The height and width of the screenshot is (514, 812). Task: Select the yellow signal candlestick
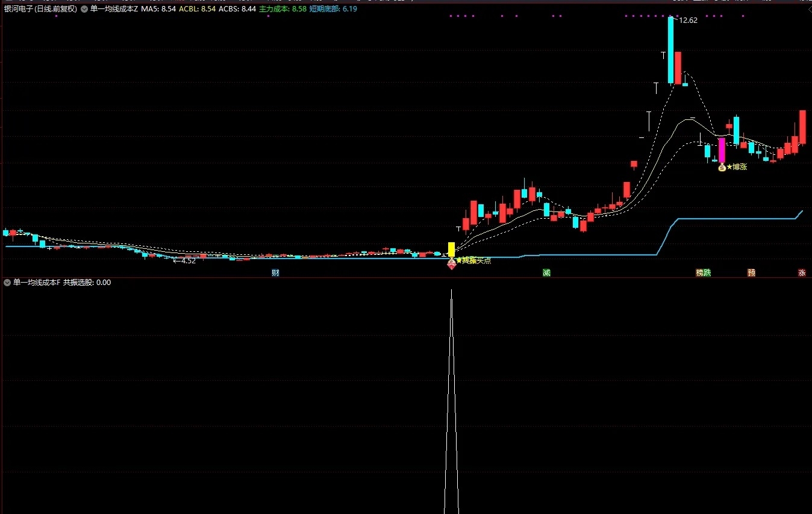click(451, 249)
